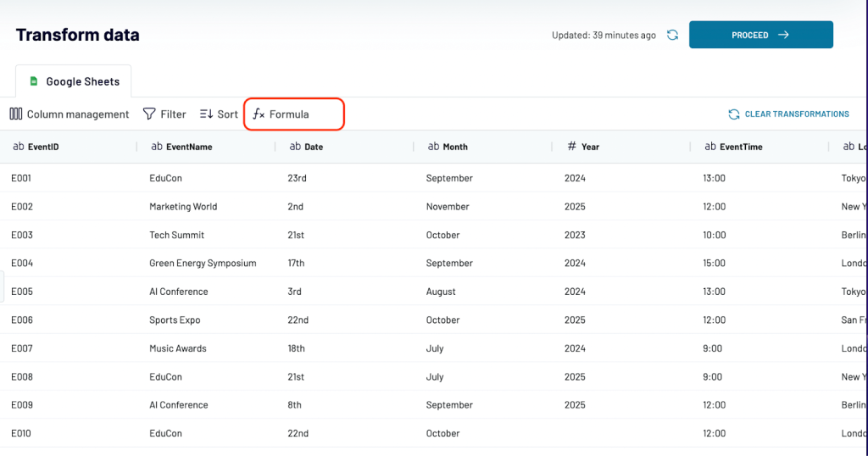Click the arrow inside Proceed button

pyautogui.click(x=783, y=35)
